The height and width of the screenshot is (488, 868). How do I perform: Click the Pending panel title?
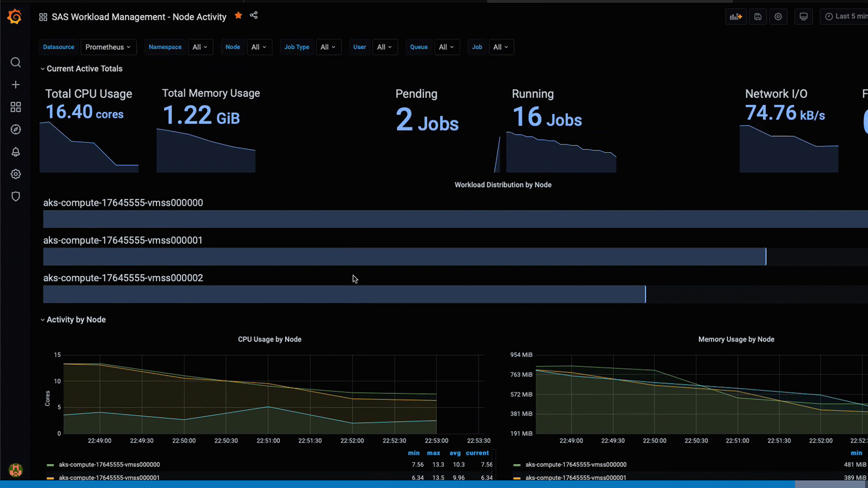[x=416, y=94]
